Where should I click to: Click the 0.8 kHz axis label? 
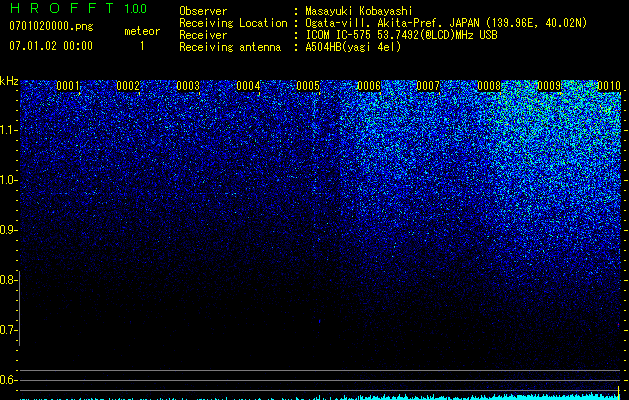tap(8, 280)
